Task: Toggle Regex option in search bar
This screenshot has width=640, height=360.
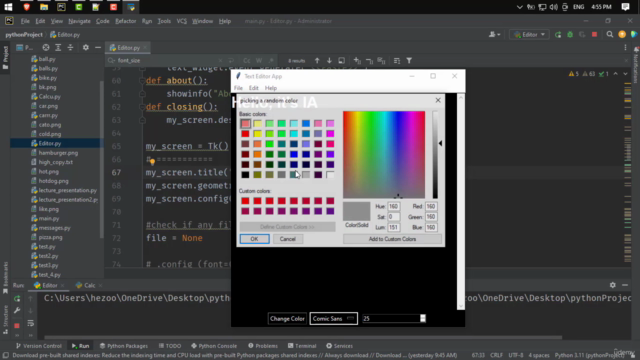Action: pyautogui.click(x=271, y=60)
